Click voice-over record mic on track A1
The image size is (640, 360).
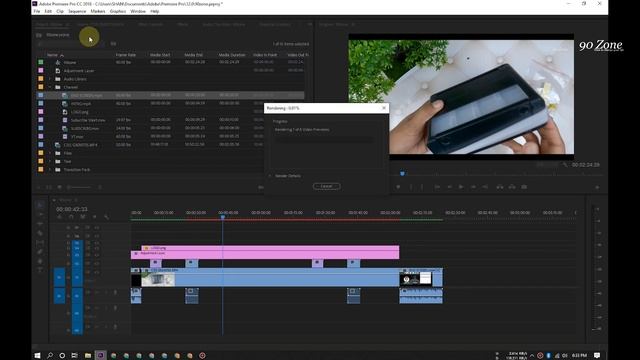point(115,292)
